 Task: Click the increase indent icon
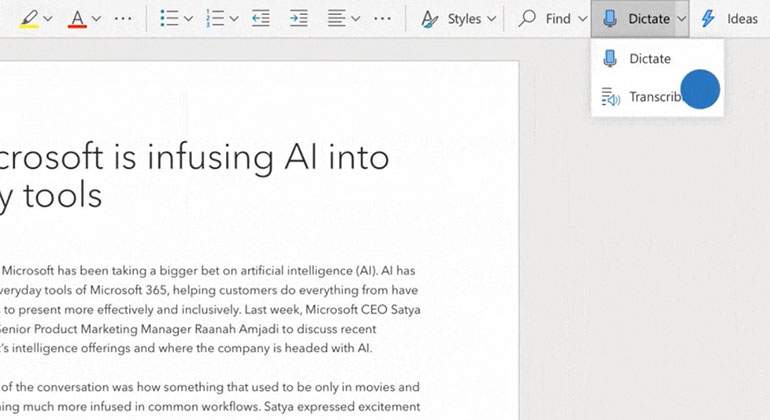tap(299, 19)
